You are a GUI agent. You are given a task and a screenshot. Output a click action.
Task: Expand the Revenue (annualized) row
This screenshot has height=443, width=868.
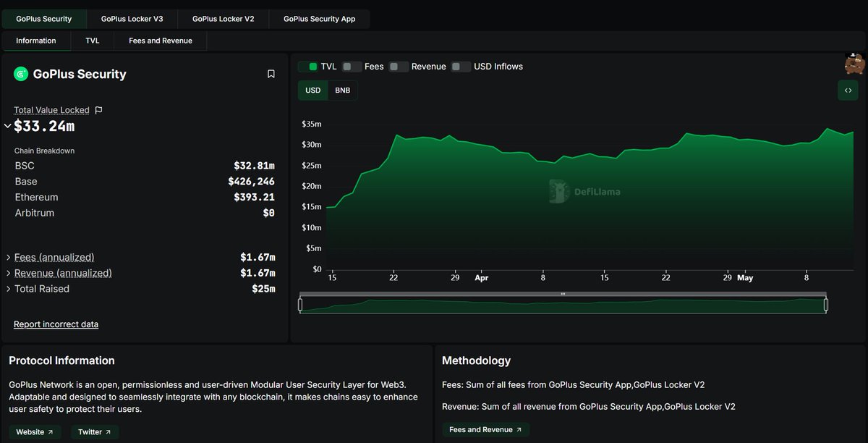(x=8, y=273)
